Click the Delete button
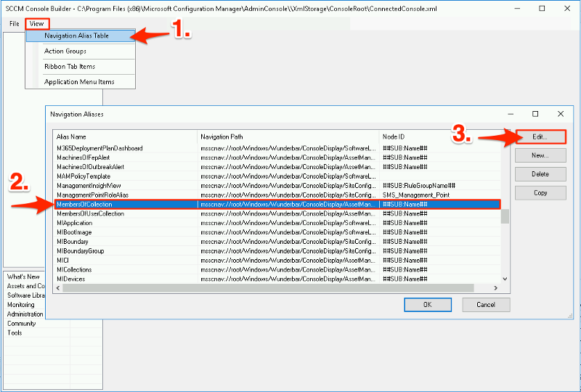 click(540, 174)
